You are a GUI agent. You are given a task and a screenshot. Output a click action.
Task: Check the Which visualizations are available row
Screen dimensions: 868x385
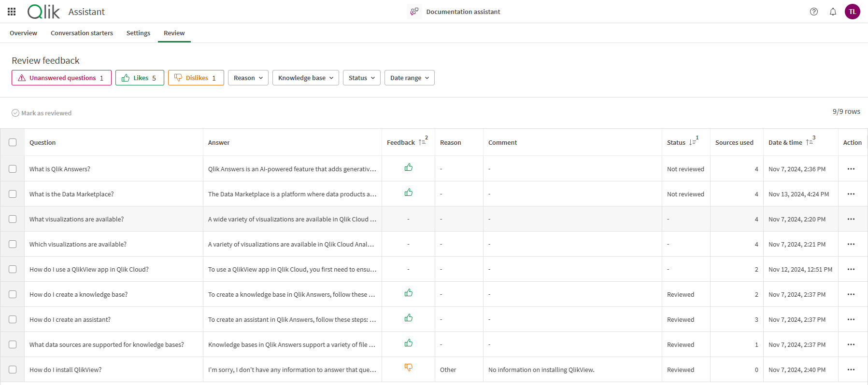tap(13, 244)
